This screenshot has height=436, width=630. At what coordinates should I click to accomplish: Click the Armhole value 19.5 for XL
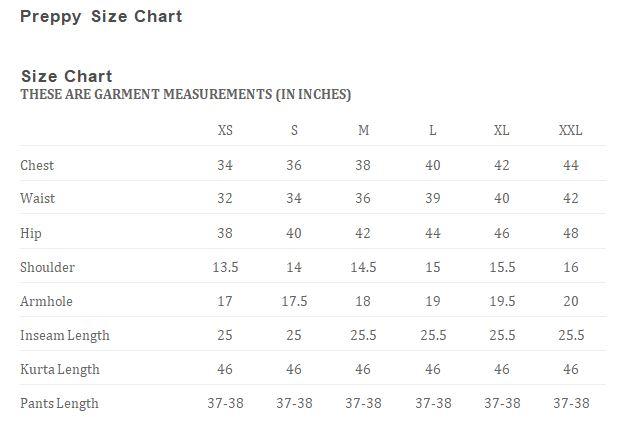click(502, 301)
